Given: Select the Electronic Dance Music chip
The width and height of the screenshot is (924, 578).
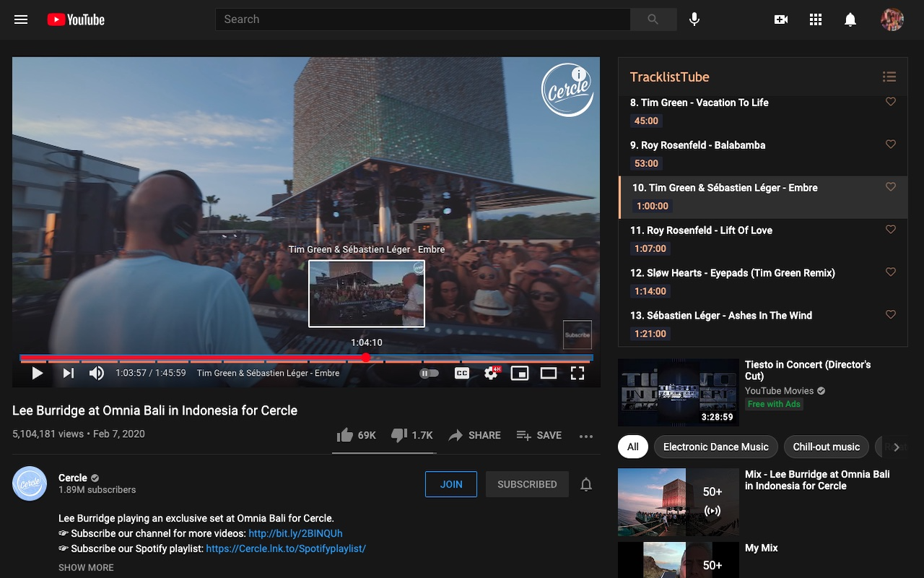Looking at the screenshot, I should point(716,447).
